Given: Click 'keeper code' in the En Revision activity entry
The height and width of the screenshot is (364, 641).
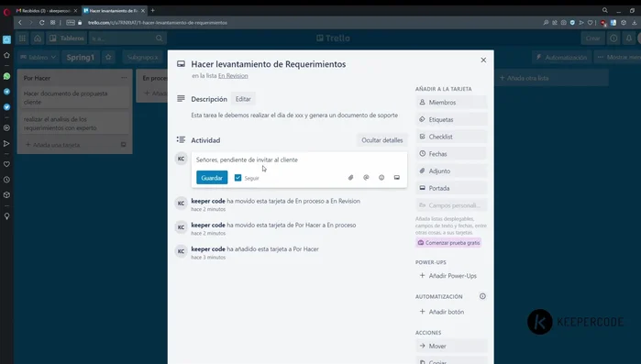Looking at the screenshot, I should 208,201.
